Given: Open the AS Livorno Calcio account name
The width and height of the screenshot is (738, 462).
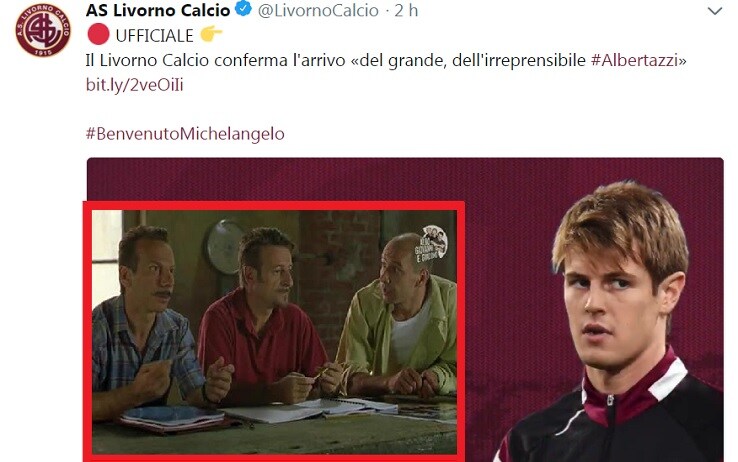Looking at the screenshot, I should click(x=158, y=10).
